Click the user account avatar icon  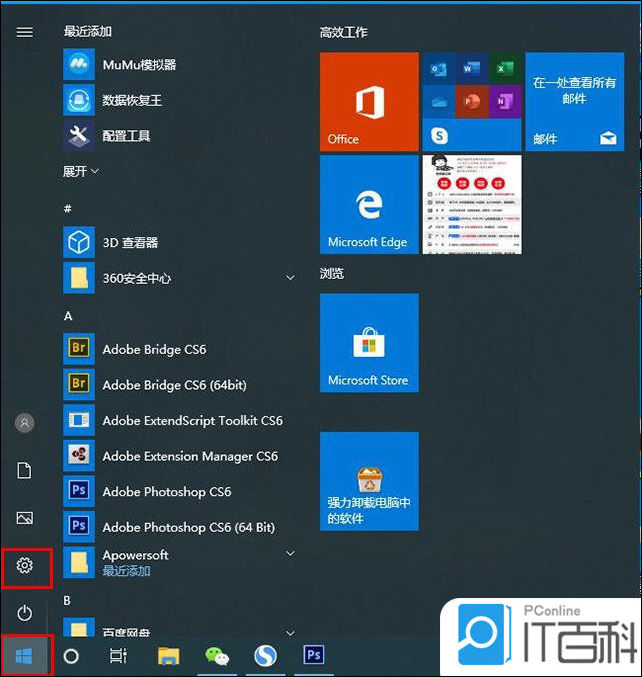(25, 423)
